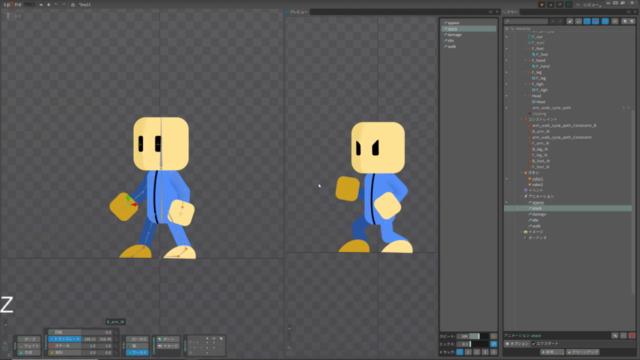Click red delete icon in animation properties
This screenshot has width=640, height=360.
(x=632, y=336)
